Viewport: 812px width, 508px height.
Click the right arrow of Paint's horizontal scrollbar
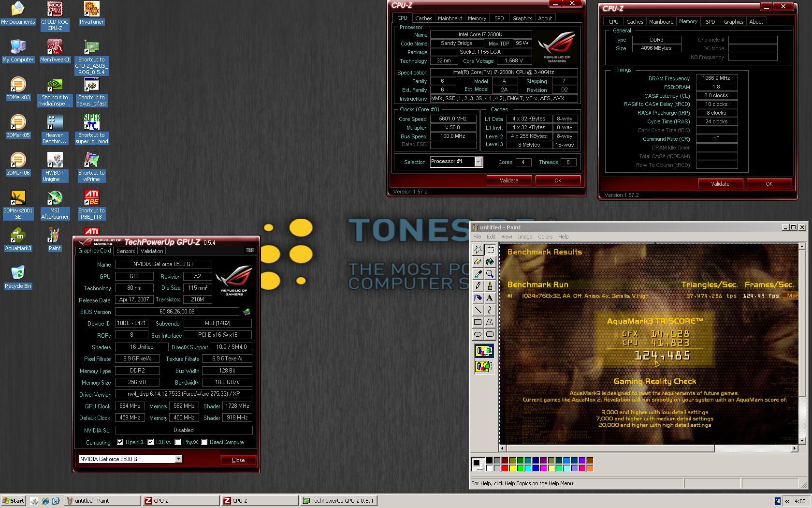(x=794, y=448)
